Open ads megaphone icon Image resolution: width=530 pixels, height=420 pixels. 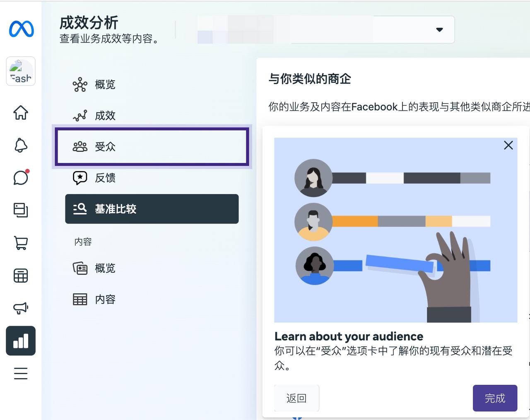click(21, 308)
